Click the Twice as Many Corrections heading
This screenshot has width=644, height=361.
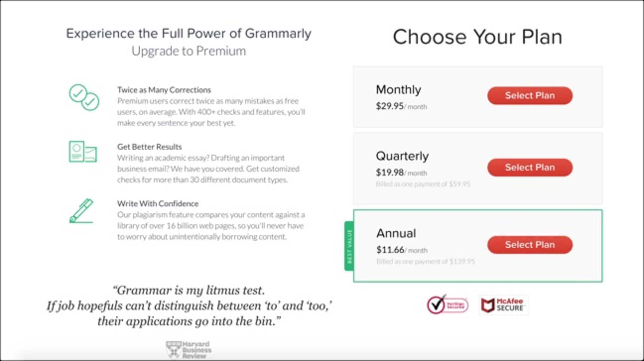point(164,90)
